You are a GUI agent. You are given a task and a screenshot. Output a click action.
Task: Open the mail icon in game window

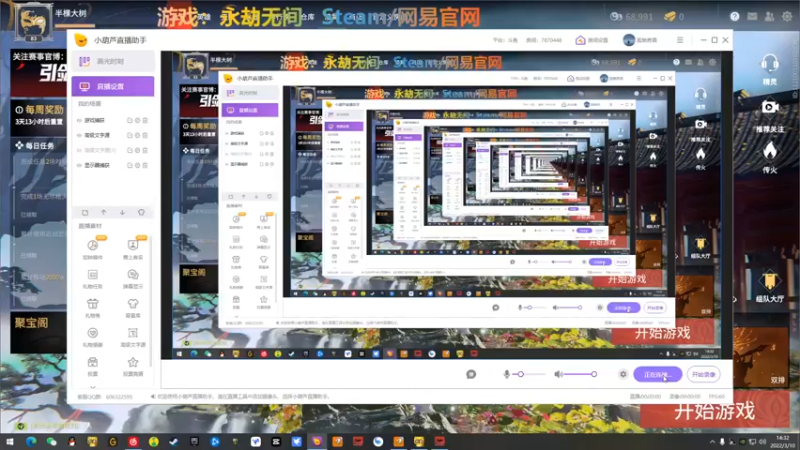752,16
